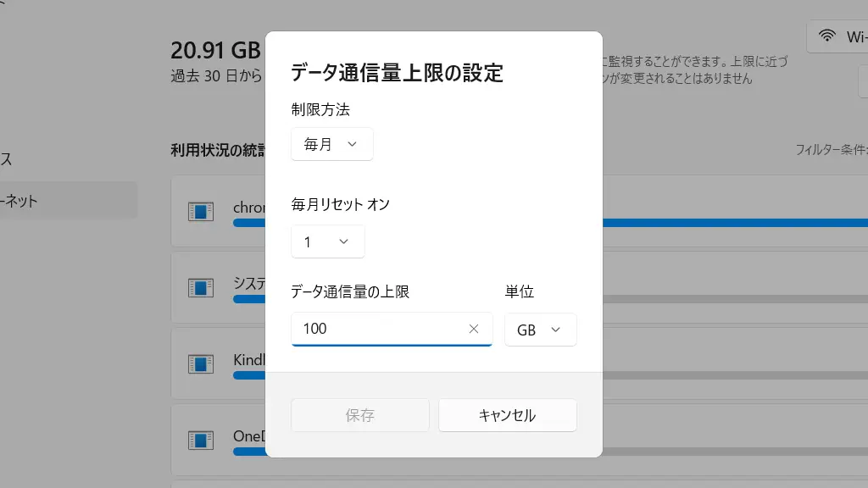Click the Wi-Fi signal icon
The height and width of the screenshot is (488, 868).
pyautogui.click(x=827, y=36)
